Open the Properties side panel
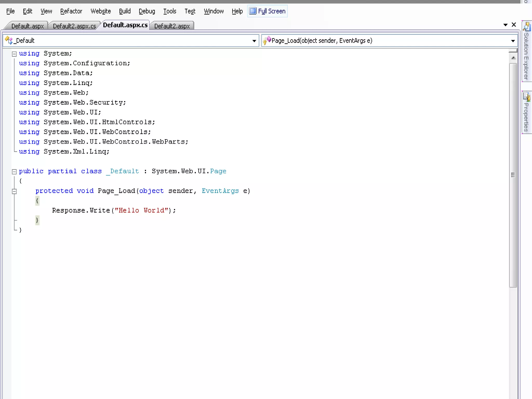The image size is (532, 399). click(526, 113)
